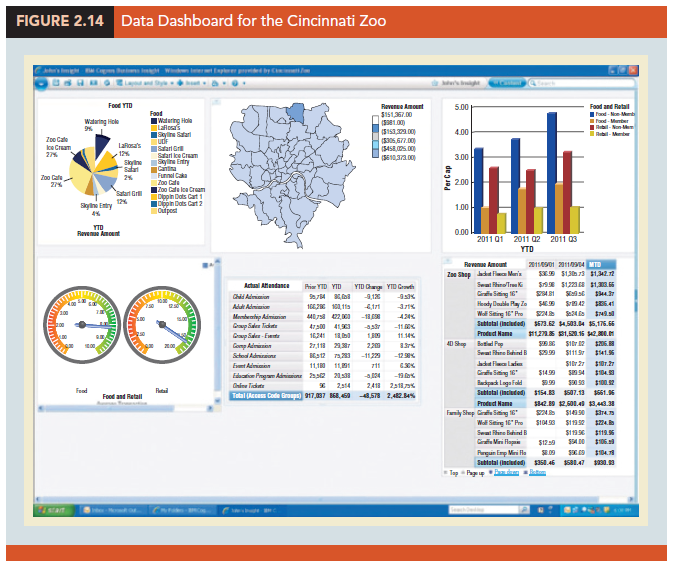Viewport: 673px width, 571px height.
Task: Click the Watering Hole legend swatch
Action: [x=153, y=121]
